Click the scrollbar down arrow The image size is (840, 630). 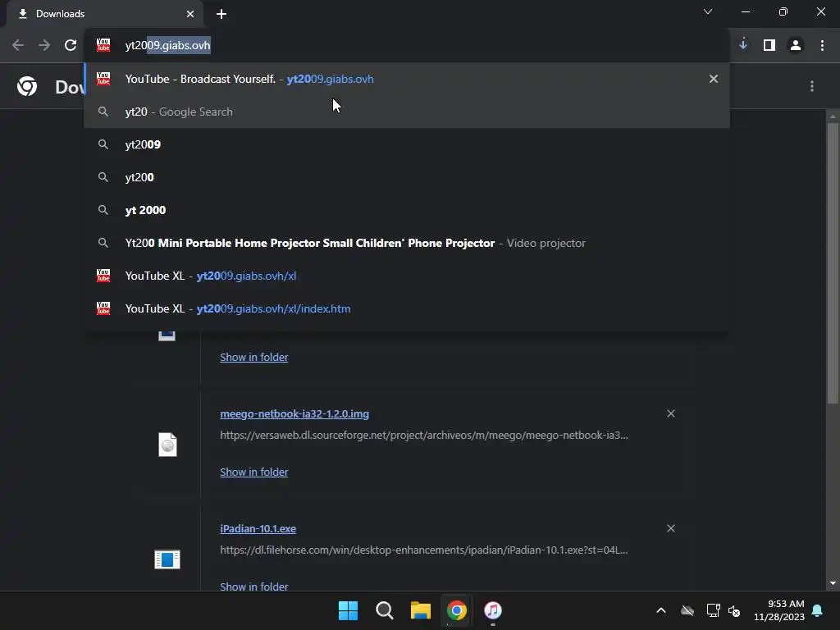tap(833, 583)
